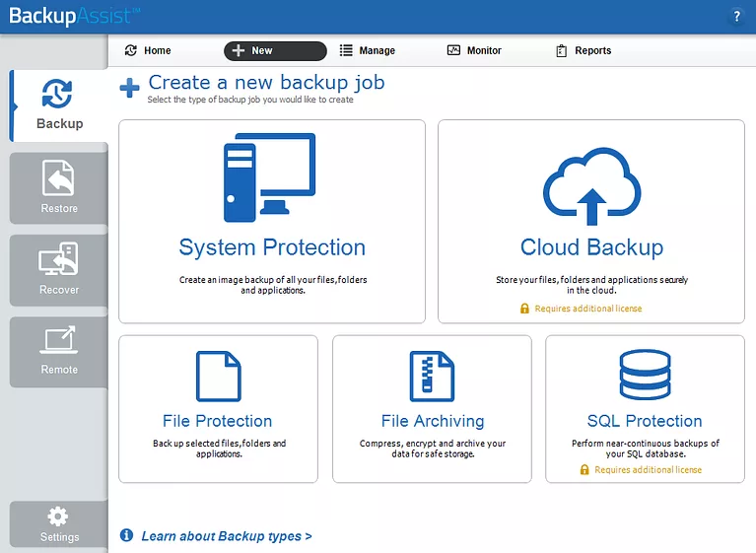The height and width of the screenshot is (553, 756).
Task: Click the BackupAssist logo
Action: point(74,17)
